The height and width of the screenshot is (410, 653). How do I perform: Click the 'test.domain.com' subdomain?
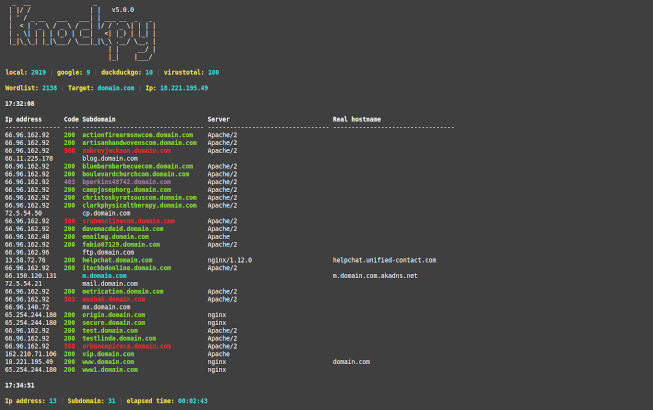[110, 331]
